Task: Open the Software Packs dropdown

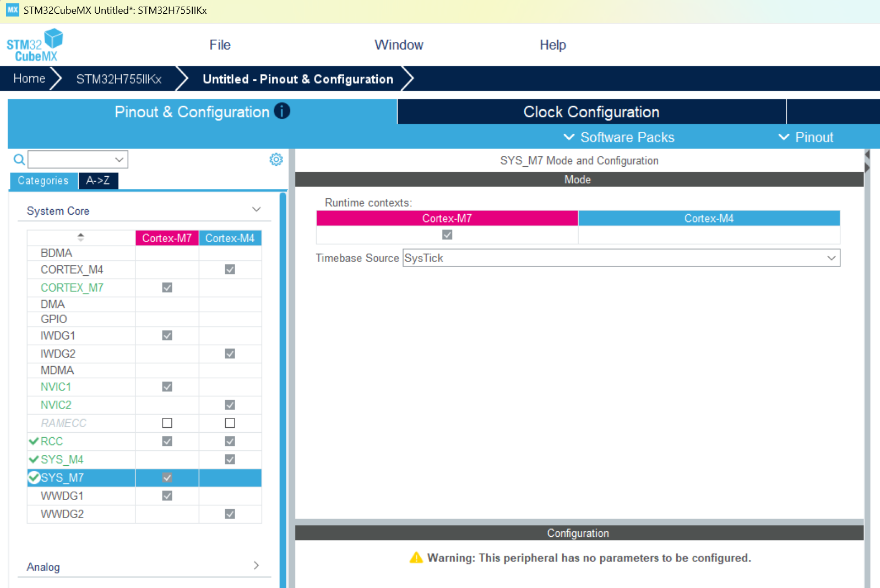Action: pos(619,137)
